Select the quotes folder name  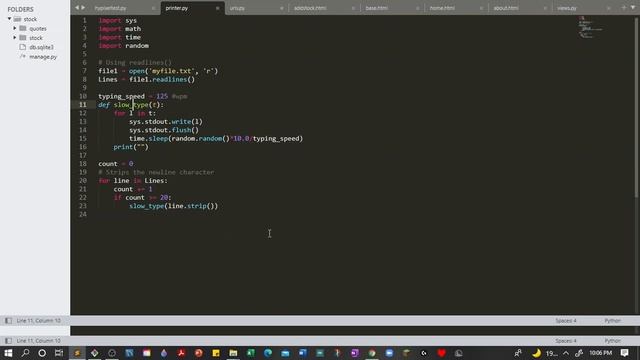coord(38,29)
